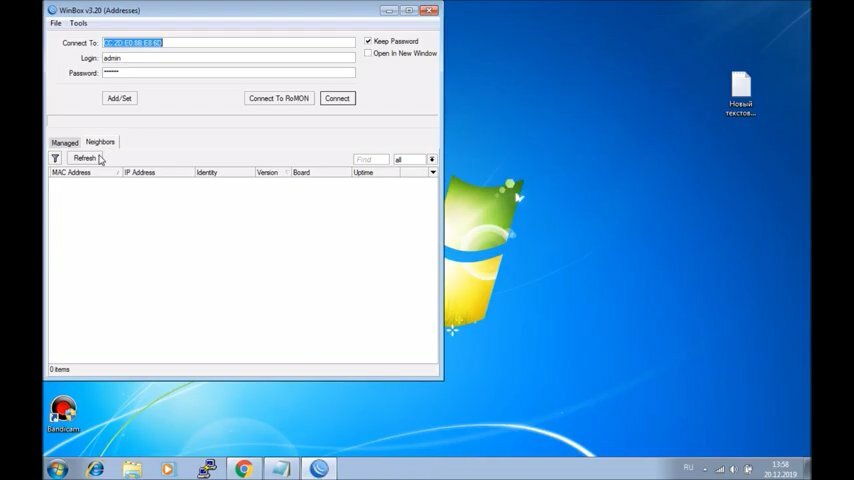This screenshot has height=480, width=854.
Task: Open Windows Media Player from taskbar
Action: (168, 469)
